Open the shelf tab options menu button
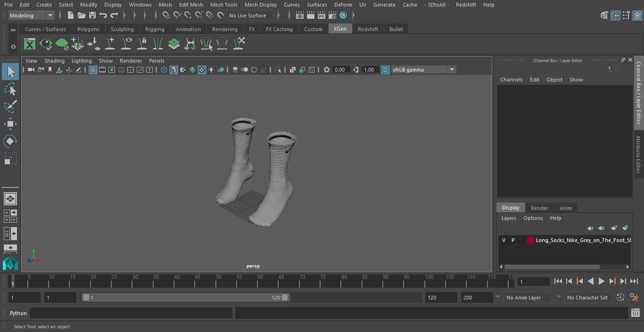This screenshot has width=644, height=332. point(13,30)
